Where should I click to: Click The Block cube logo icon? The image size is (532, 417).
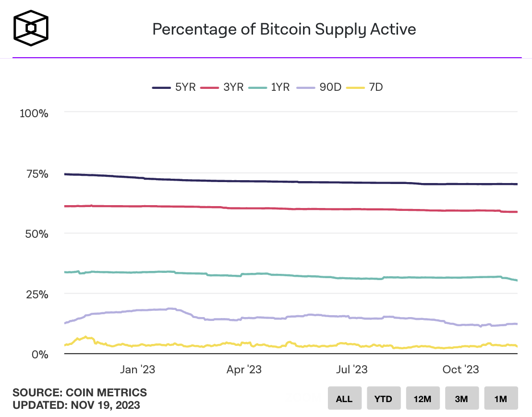[x=31, y=28]
